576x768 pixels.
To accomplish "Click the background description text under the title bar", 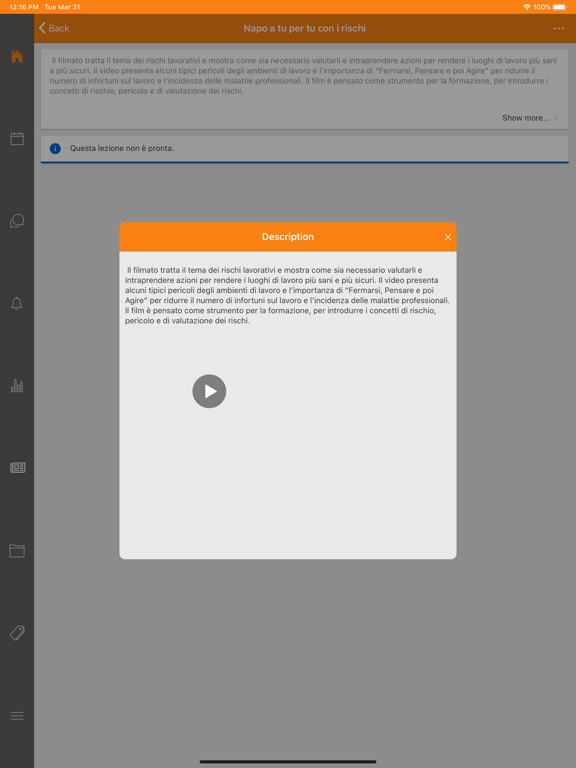I will point(304,75).
